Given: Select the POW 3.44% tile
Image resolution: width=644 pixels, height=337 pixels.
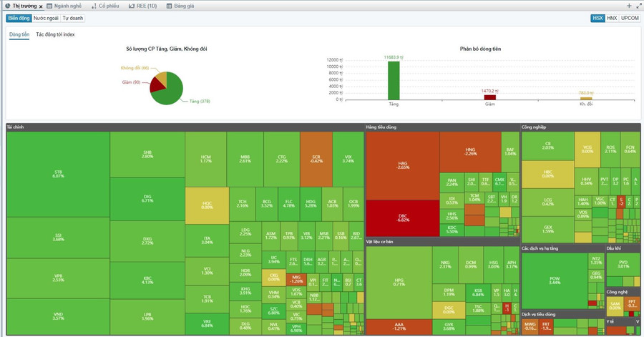Looking at the screenshot, I should click(555, 280).
